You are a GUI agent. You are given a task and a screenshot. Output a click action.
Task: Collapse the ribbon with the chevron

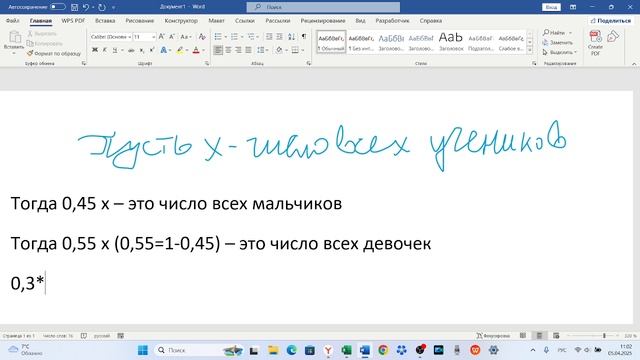pos(634,64)
